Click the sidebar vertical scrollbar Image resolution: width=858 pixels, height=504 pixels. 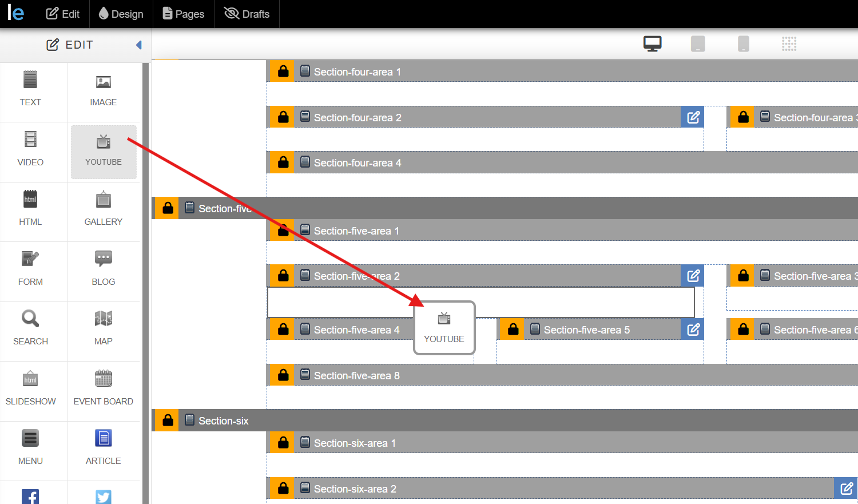tap(146, 283)
